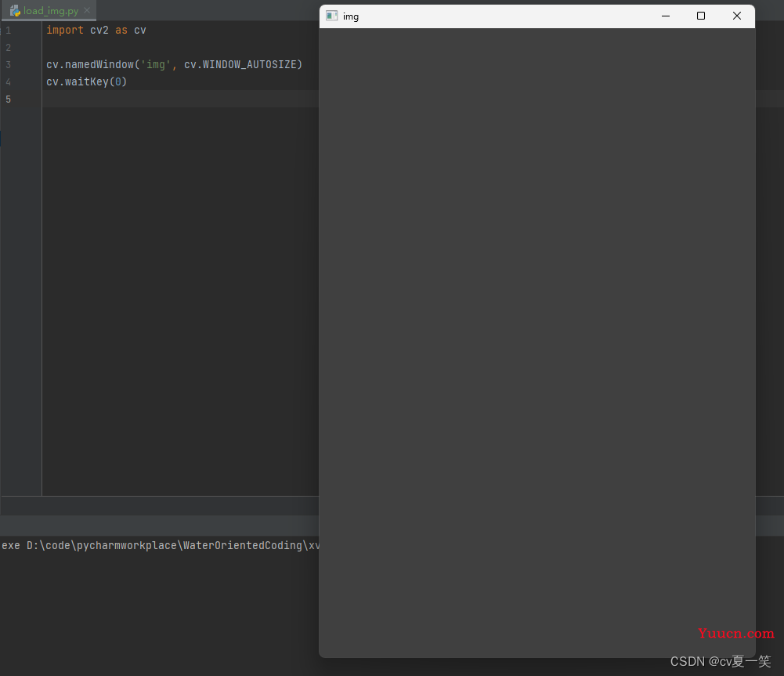Close the load_img.py tab
Image resolution: width=784 pixels, height=676 pixels.
coord(87,10)
